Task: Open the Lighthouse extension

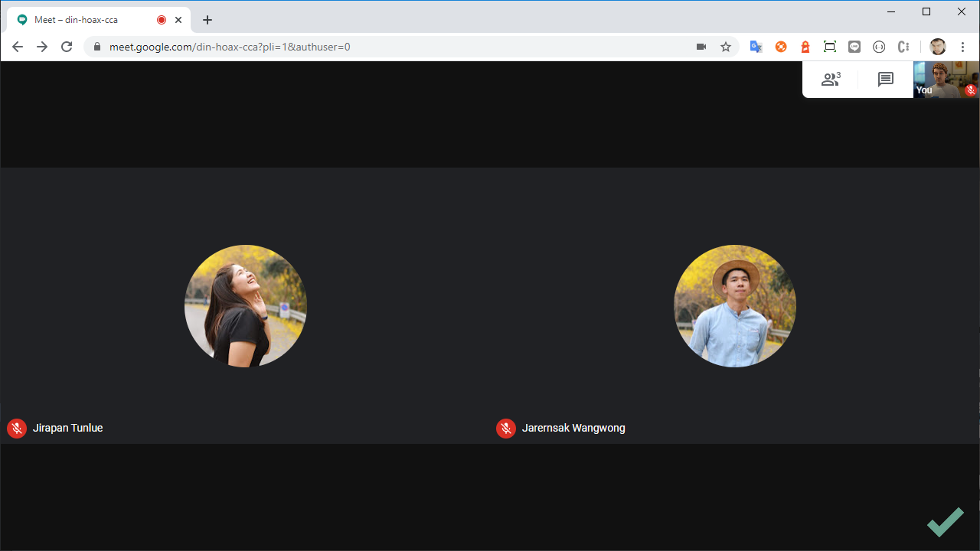Action: 805,47
